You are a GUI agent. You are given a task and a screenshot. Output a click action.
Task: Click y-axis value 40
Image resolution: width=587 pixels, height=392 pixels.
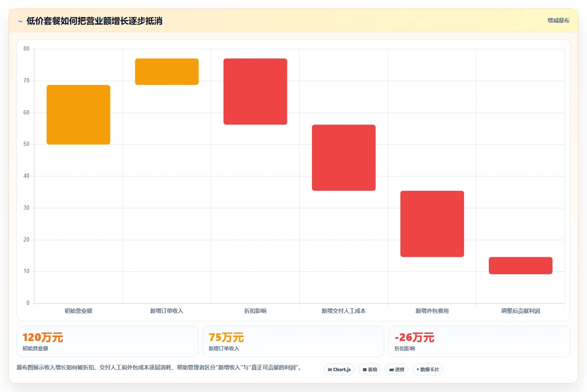26,176
